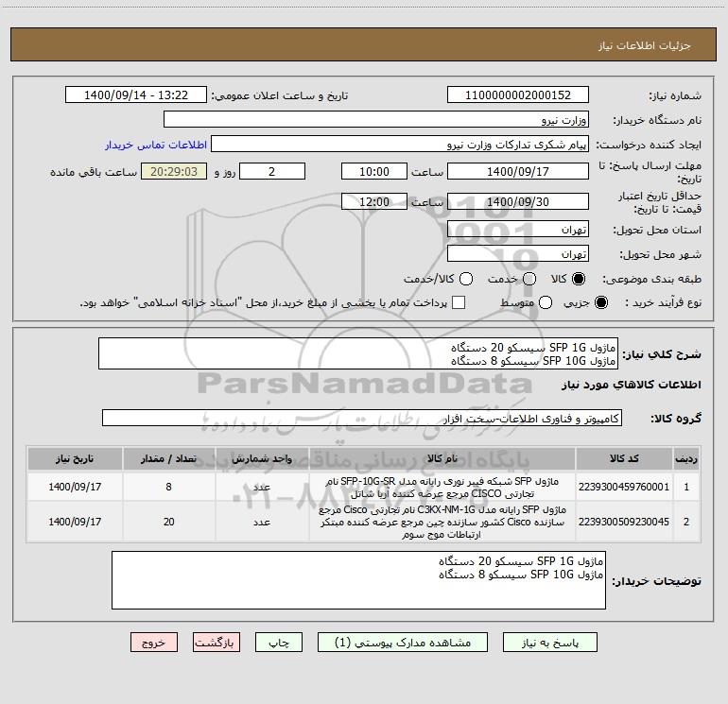This screenshot has height=704, width=728.
Task: Click quantity cell showing 20
Action: pyautogui.click(x=168, y=522)
